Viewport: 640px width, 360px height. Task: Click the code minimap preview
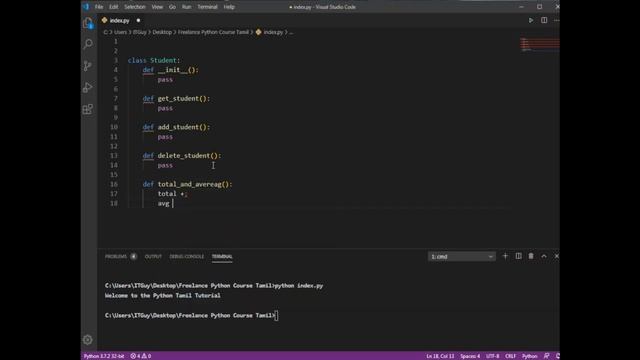(539, 44)
